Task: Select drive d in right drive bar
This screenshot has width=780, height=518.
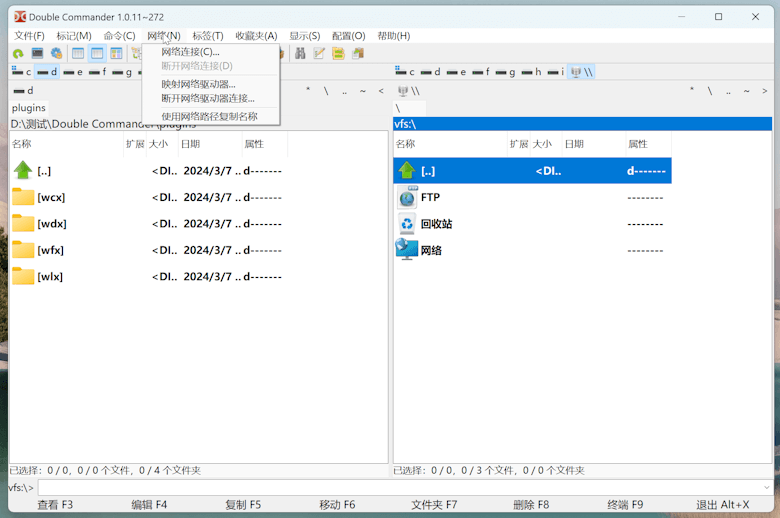Action: [431, 72]
